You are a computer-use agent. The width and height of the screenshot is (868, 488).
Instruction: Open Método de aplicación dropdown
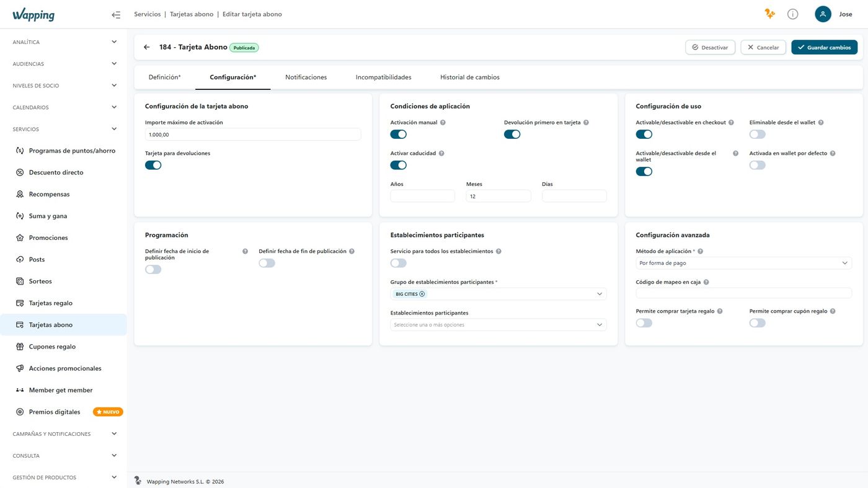pos(744,263)
